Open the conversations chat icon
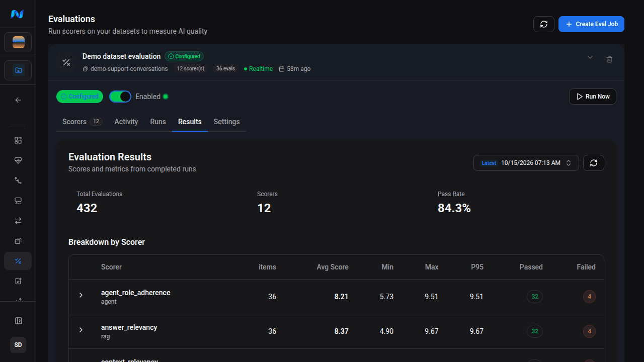This screenshot has height=362, width=644. pyautogui.click(x=18, y=201)
